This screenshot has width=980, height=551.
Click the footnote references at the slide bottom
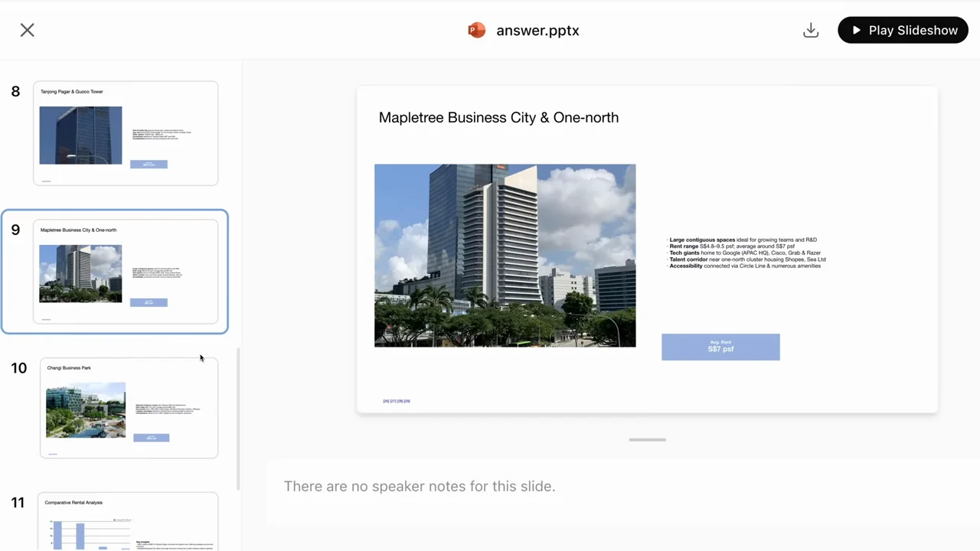[x=397, y=401]
